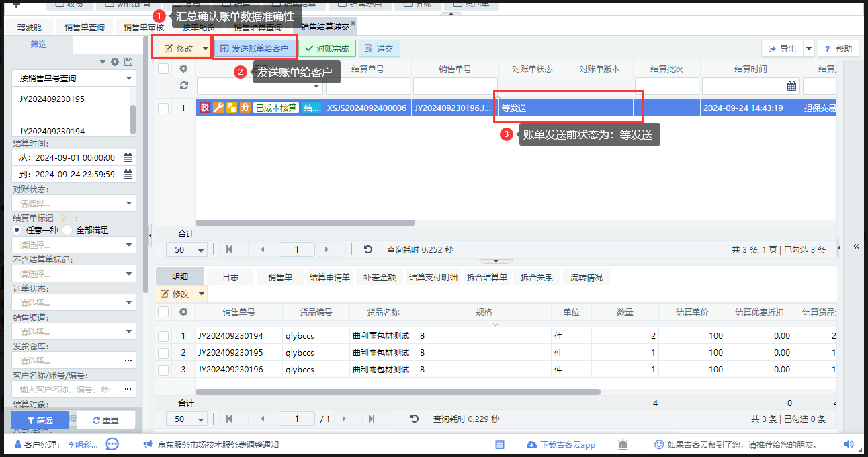
Task: Open the 导出 dropdown arrow
Action: 809,48
